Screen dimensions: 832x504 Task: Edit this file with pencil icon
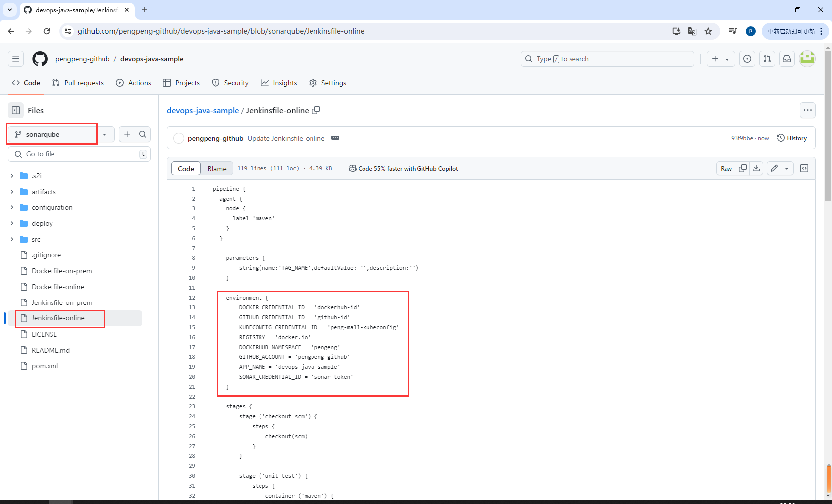[x=774, y=168]
